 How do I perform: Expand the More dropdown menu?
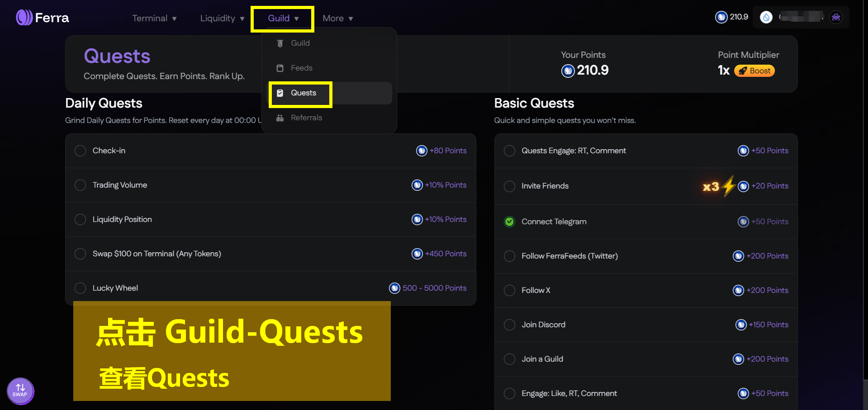coord(337,18)
